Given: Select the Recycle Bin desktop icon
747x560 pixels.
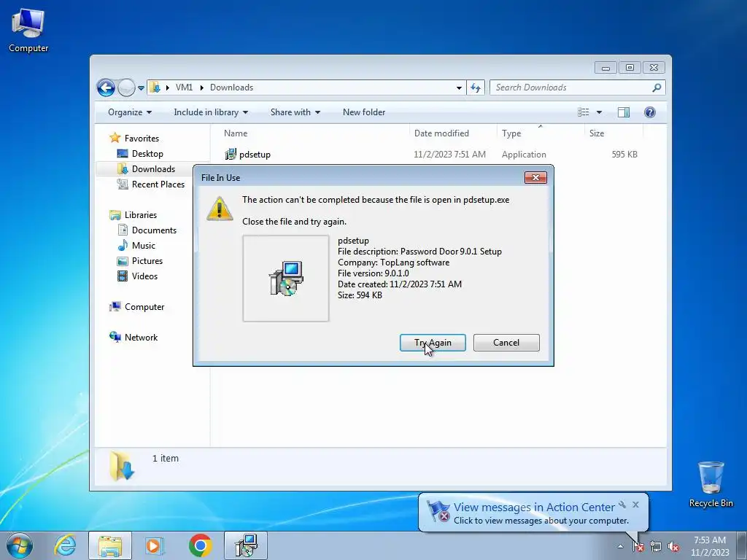Looking at the screenshot, I should point(711,484).
